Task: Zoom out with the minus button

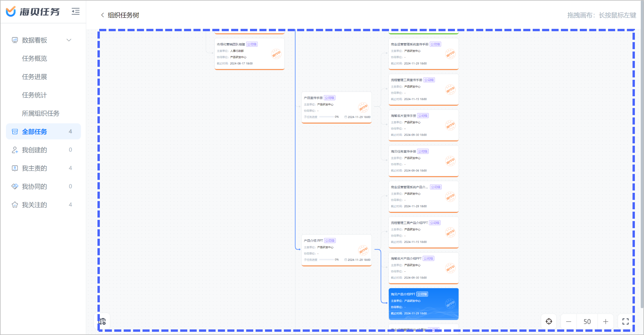Action: click(x=569, y=321)
